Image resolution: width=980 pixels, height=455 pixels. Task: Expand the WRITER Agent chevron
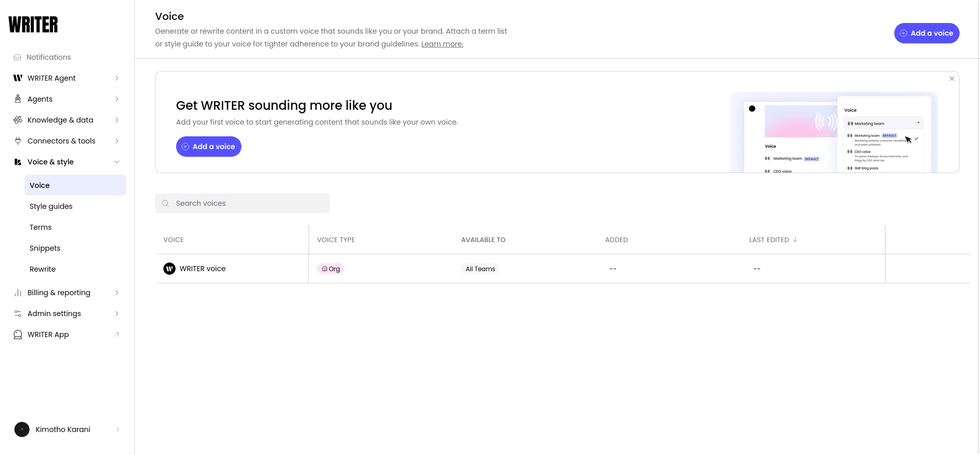pyautogui.click(x=117, y=78)
